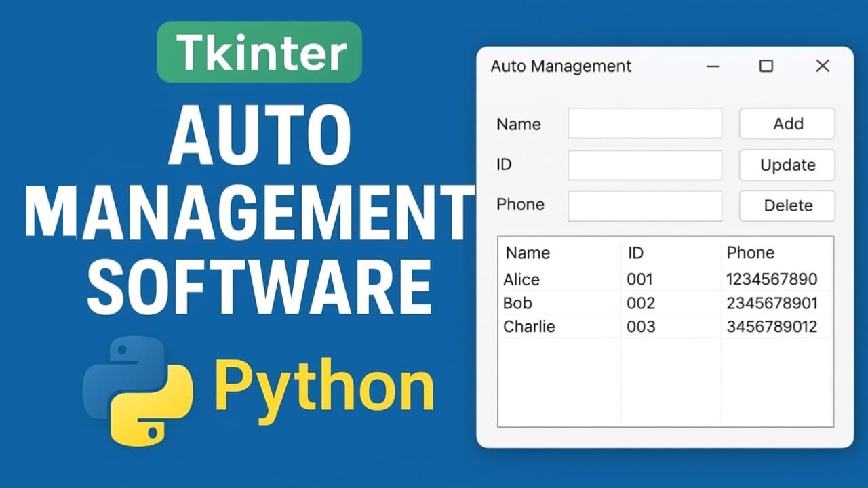The height and width of the screenshot is (488, 868).
Task: Click phone number 2345678901
Action: (x=772, y=303)
